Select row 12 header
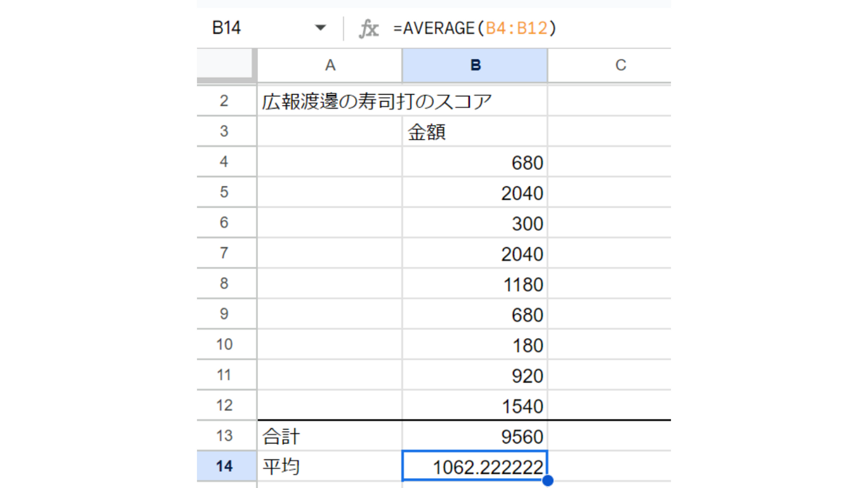 (224, 405)
